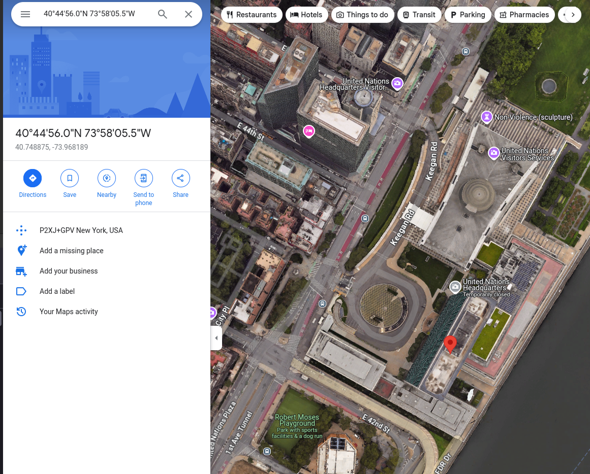Click United Nations Visitors Services marker icon
Image resolution: width=590 pixels, height=474 pixels.
tap(494, 153)
